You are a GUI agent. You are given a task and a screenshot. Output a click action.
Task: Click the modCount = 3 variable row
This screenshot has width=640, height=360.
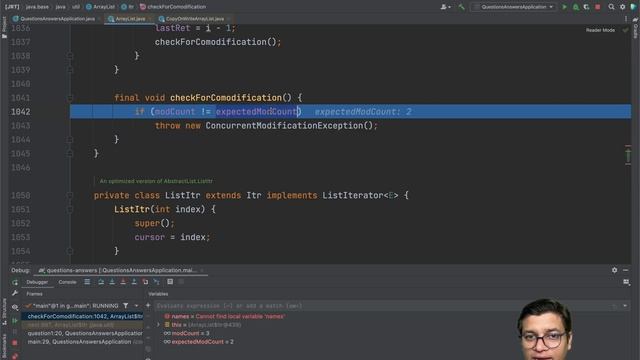pos(187,333)
